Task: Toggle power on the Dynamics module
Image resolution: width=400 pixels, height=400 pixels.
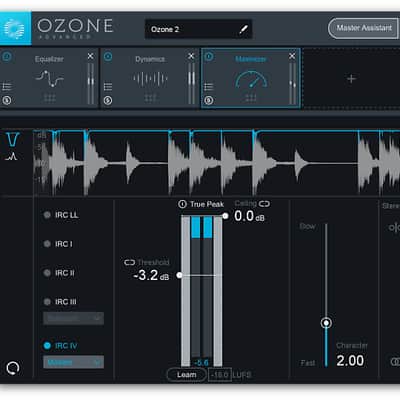Action: 108,57
